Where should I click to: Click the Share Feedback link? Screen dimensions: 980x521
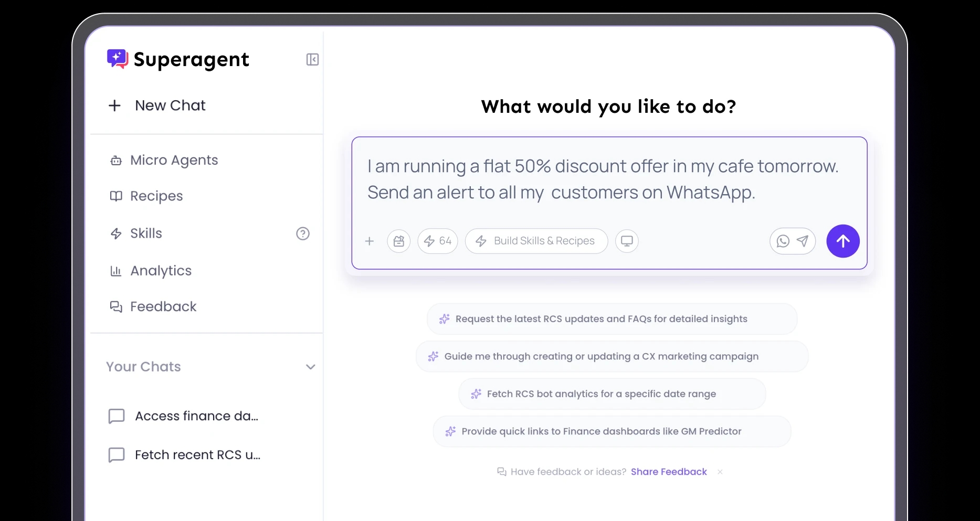[669, 472]
